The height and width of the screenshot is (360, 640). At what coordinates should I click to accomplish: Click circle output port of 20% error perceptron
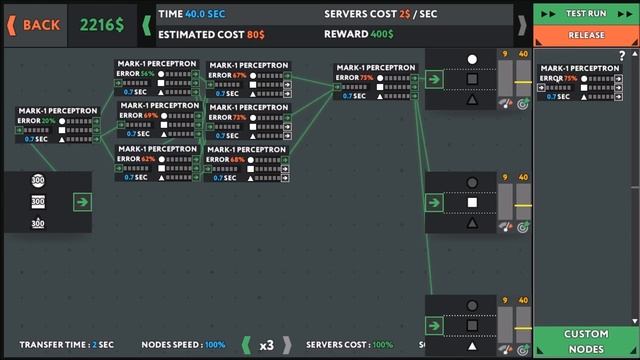coord(96,121)
